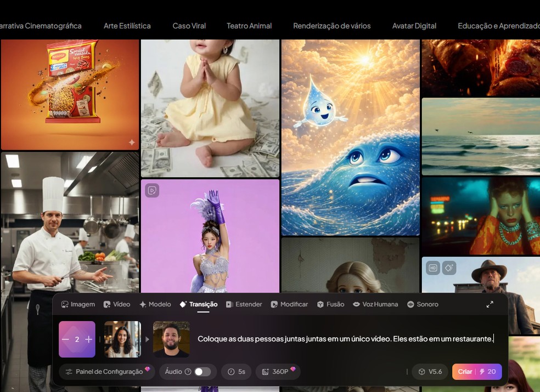The width and height of the screenshot is (540, 392).
Task: Decrease the frame count with minus
Action: (x=65, y=339)
